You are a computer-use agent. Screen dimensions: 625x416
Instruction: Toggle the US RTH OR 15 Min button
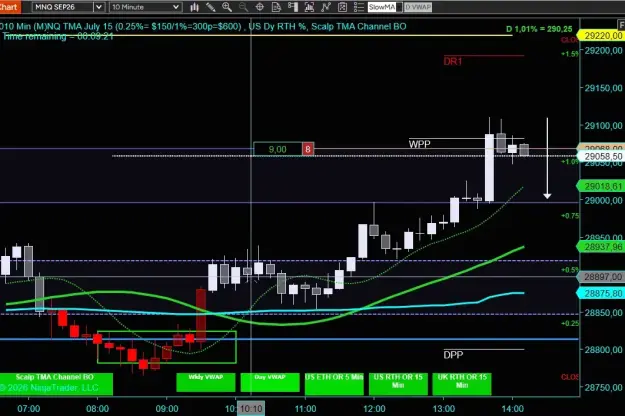point(398,384)
